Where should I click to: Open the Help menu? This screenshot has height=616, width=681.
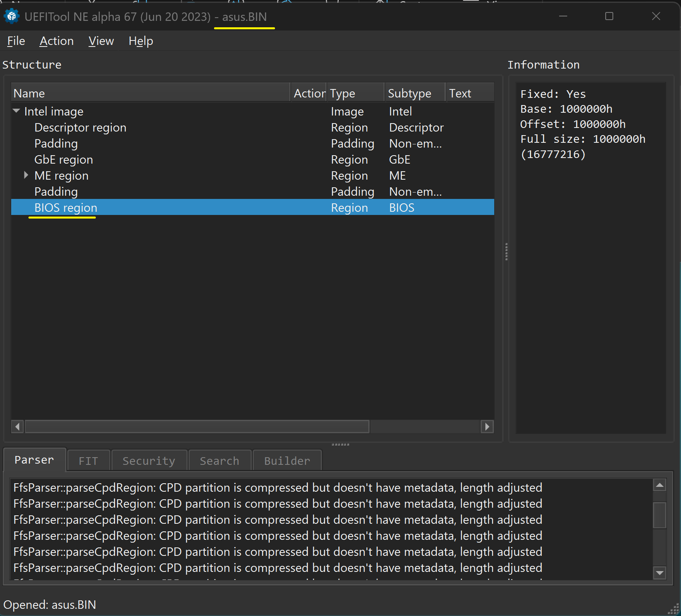click(x=141, y=41)
